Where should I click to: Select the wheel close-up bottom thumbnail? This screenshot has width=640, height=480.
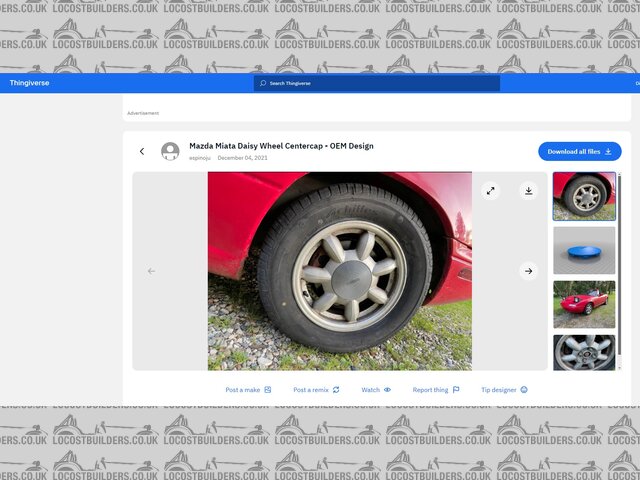[x=584, y=352]
